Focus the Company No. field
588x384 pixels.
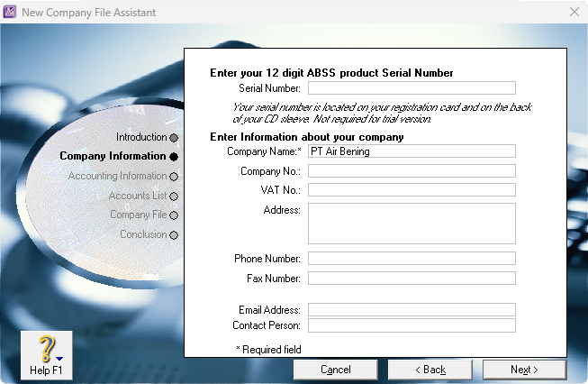point(412,170)
